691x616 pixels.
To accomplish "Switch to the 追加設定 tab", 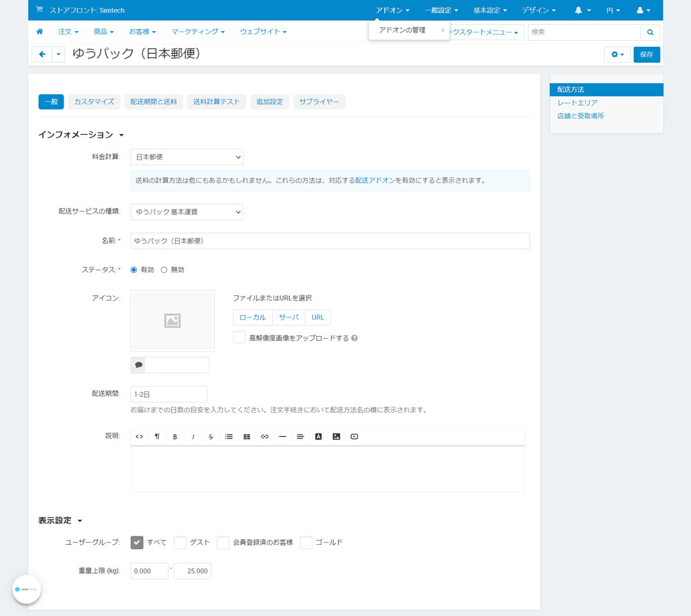I will (269, 102).
